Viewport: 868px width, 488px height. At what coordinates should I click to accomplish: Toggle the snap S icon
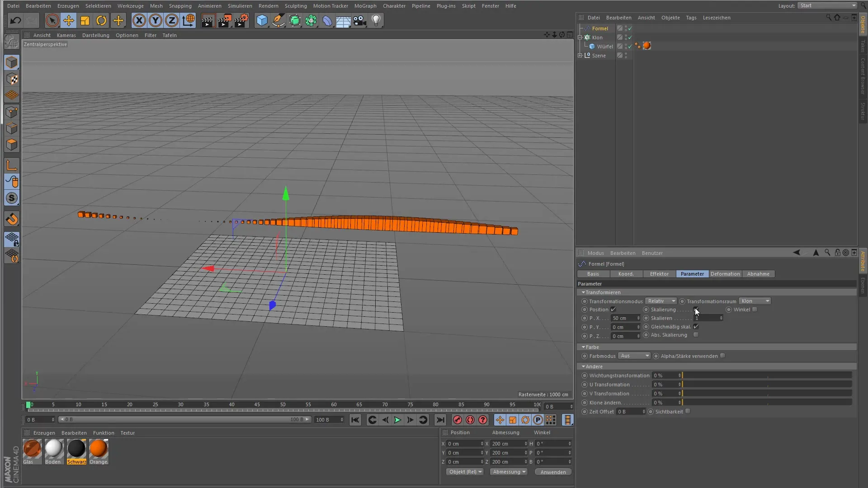coord(12,198)
